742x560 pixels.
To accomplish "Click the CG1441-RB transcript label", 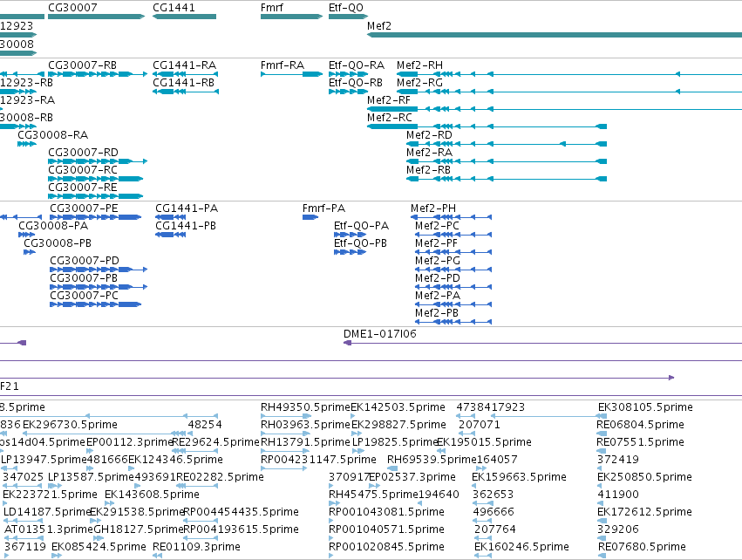I will click(184, 83).
